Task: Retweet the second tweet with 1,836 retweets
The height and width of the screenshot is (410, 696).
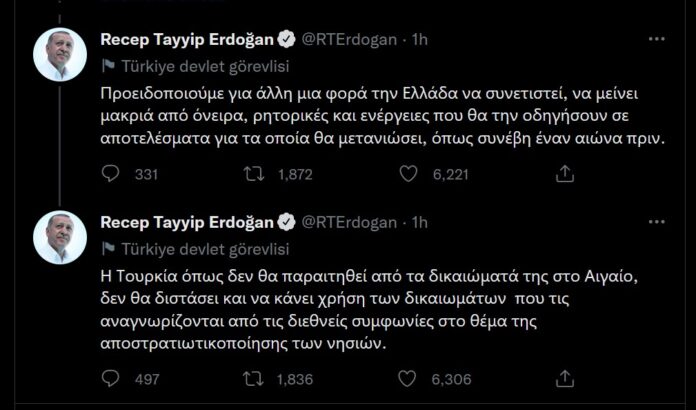Action: click(255, 378)
